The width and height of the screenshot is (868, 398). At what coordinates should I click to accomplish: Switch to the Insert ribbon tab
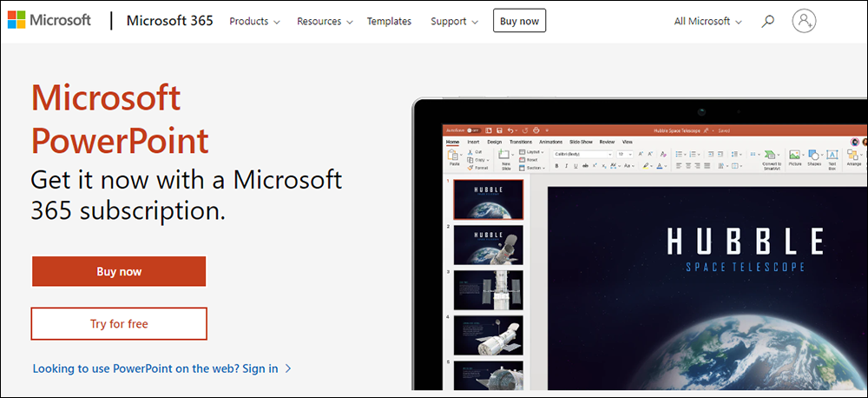(473, 142)
